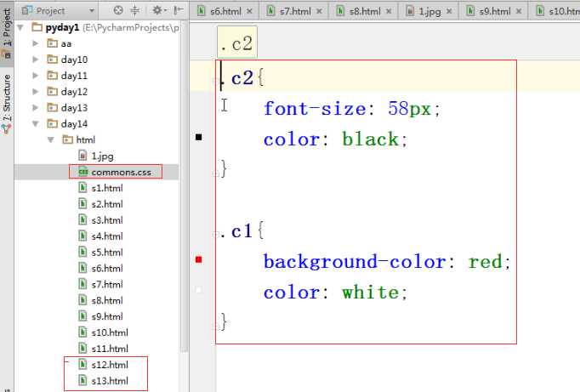
Task: Click the s6.html file icon in tree
Action: pyautogui.click(x=82, y=268)
